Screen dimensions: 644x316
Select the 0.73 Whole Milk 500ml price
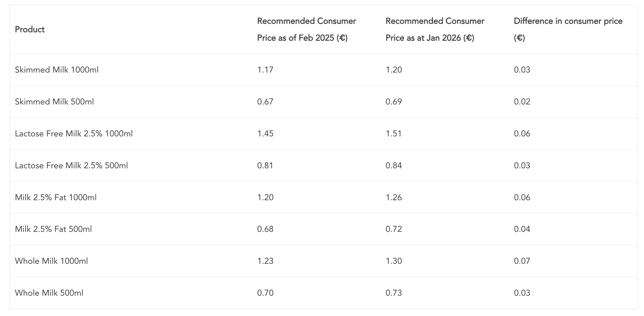393,293
